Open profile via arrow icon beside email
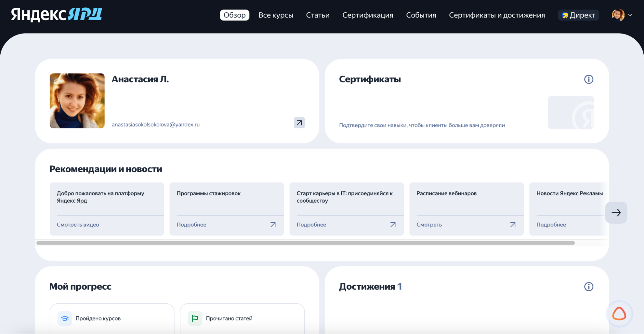This screenshot has height=334, width=644. [x=299, y=123]
